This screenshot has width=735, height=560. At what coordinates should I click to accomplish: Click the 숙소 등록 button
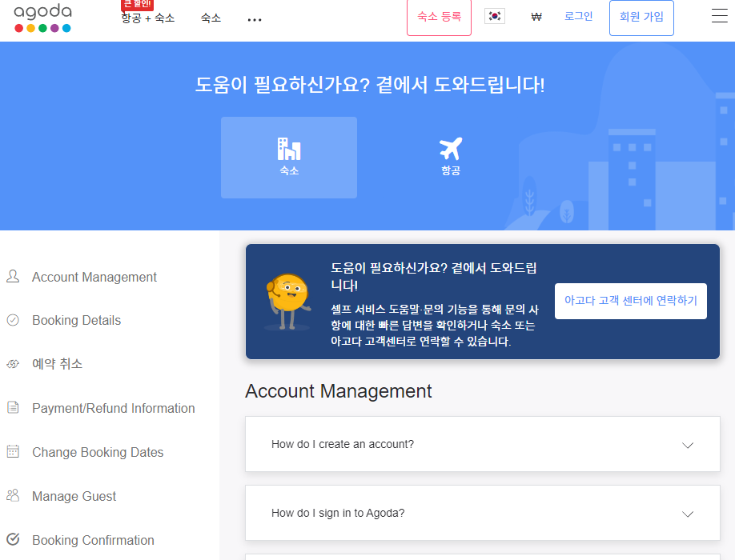[x=440, y=17]
